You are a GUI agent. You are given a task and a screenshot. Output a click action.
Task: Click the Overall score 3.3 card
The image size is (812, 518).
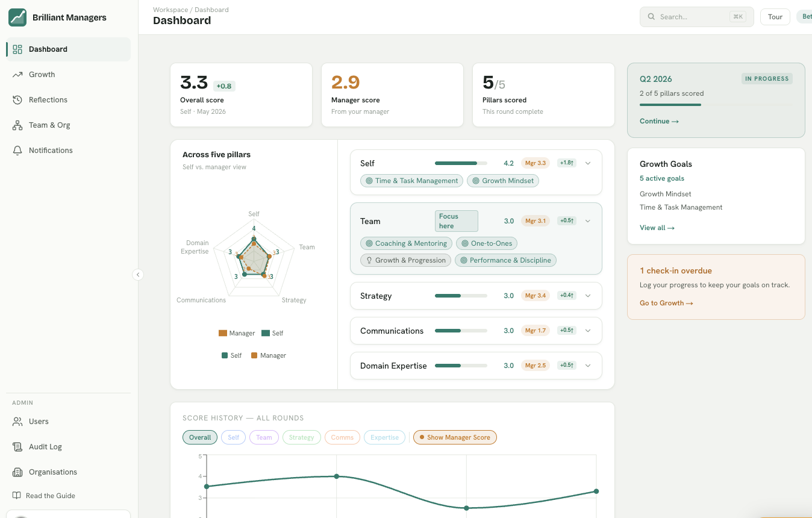tap(242, 95)
